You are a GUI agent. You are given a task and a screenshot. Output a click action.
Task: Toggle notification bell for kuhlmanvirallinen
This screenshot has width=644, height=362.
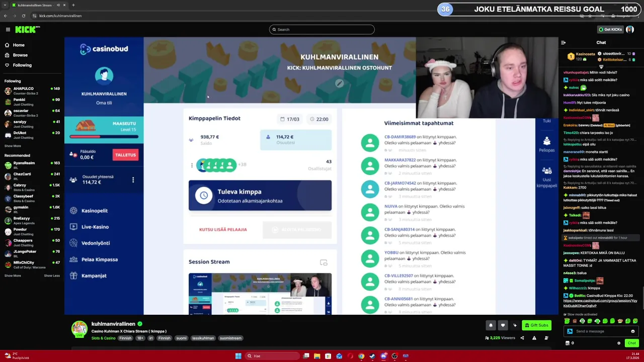point(491,325)
